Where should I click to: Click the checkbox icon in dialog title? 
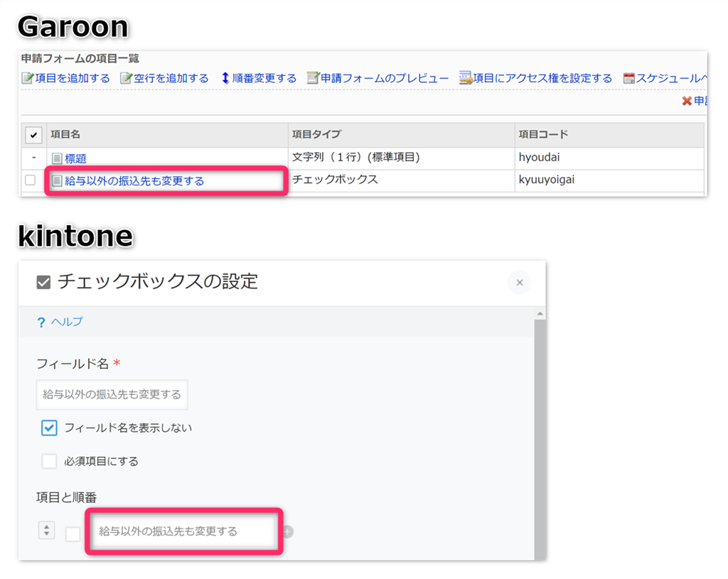[x=43, y=282]
